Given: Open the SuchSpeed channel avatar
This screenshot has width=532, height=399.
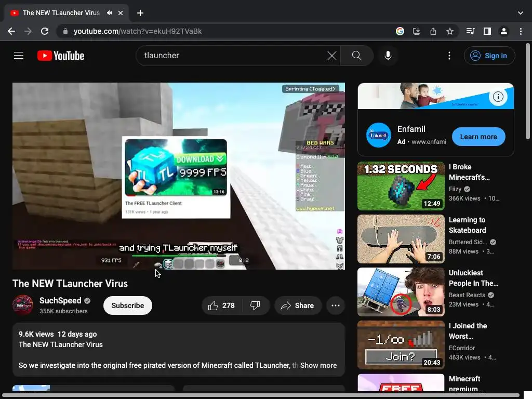Looking at the screenshot, I should (23, 305).
